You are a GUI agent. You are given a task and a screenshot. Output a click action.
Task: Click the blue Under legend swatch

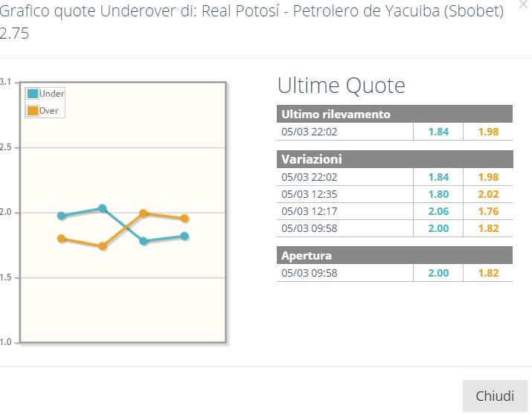(x=33, y=94)
